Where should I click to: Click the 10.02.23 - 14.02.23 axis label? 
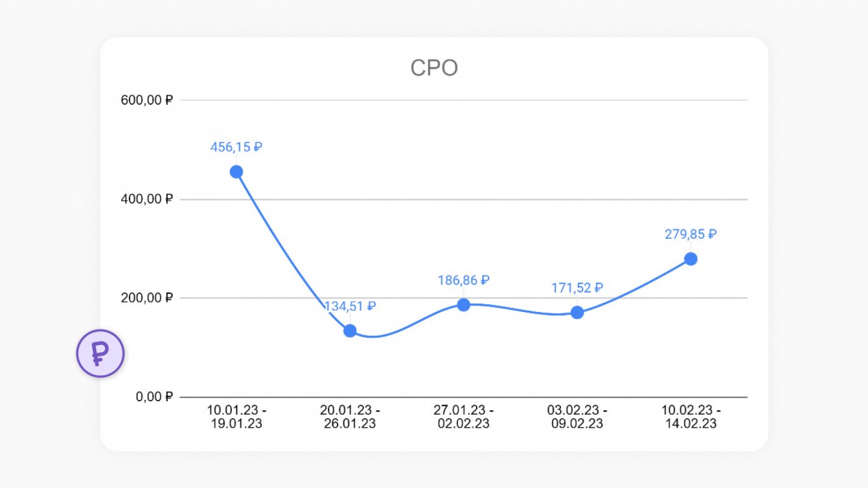pos(691,417)
